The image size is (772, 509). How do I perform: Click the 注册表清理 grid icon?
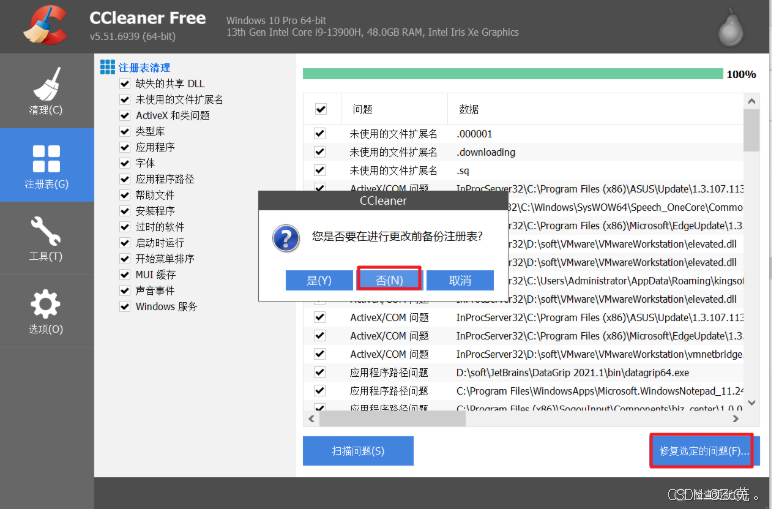point(107,67)
